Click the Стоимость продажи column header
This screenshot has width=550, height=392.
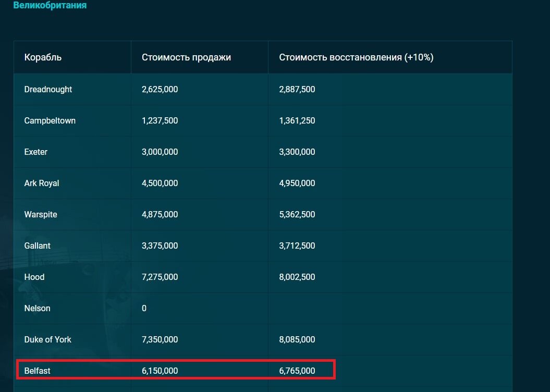click(186, 57)
